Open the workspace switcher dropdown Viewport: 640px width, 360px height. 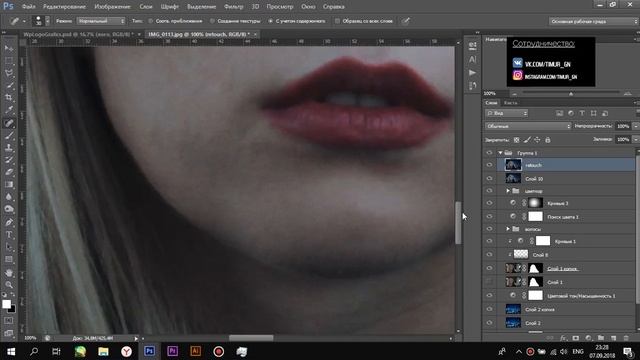593,21
